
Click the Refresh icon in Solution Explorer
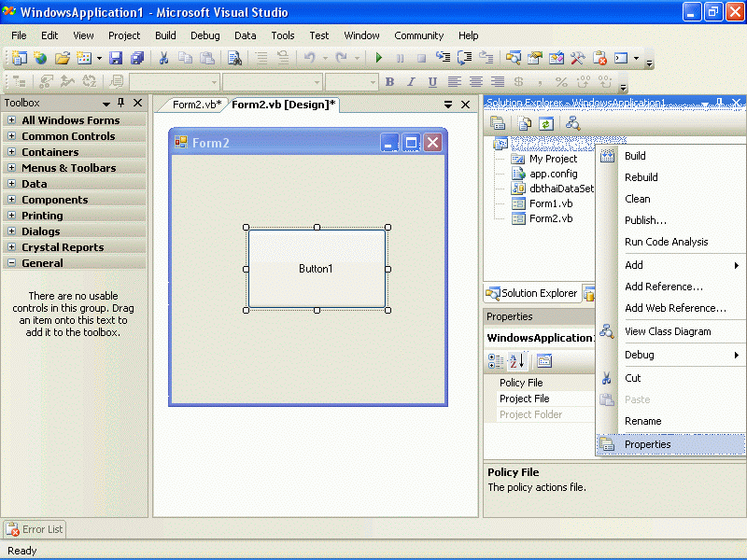coord(546,123)
